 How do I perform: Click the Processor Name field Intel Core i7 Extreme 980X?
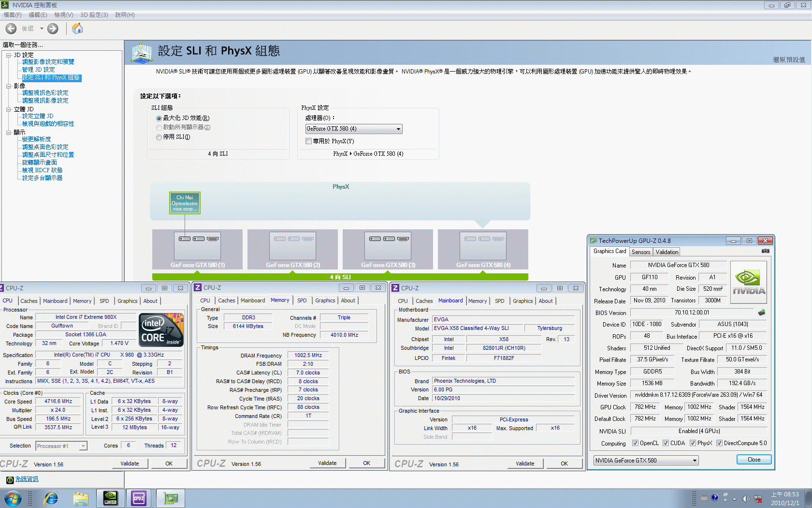coord(86,317)
